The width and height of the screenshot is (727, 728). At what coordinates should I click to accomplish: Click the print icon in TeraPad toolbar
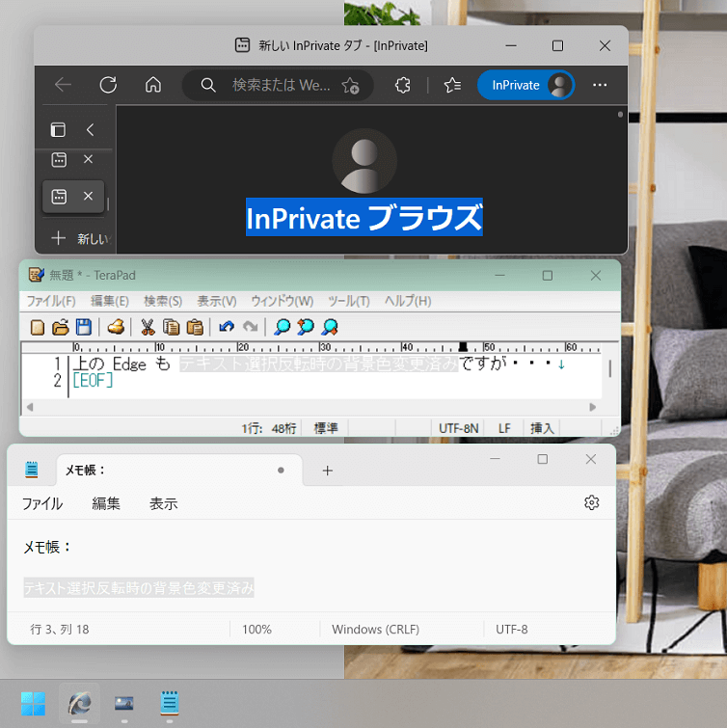[116, 327]
